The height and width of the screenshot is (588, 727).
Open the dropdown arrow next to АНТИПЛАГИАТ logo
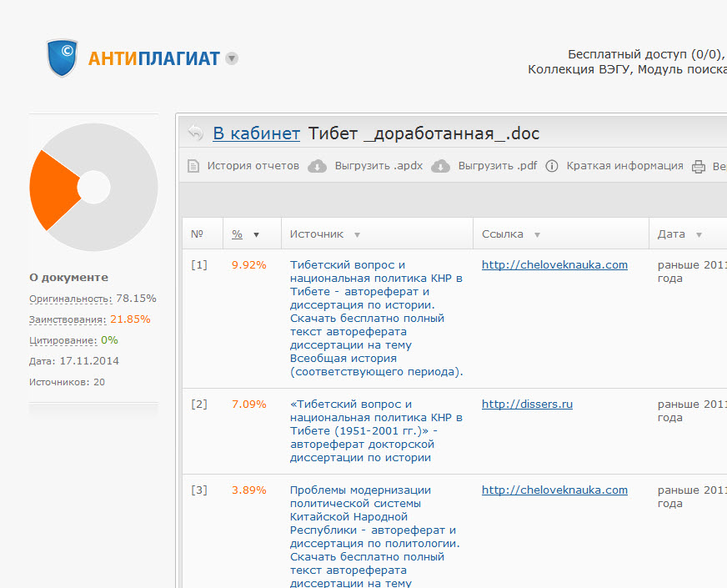pos(232,58)
